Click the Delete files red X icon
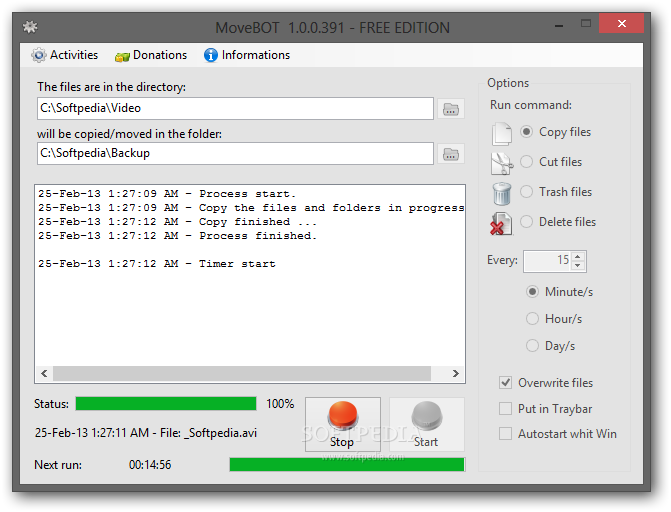 [x=501, y=223]
